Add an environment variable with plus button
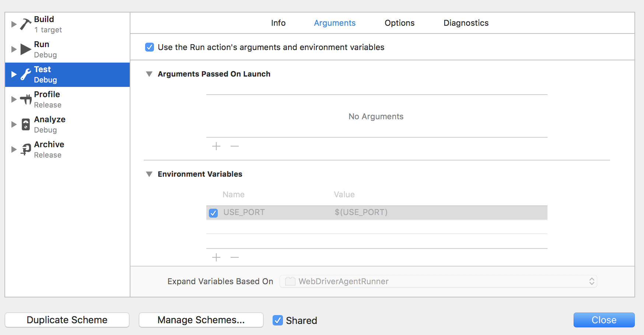 click(216, 257)
